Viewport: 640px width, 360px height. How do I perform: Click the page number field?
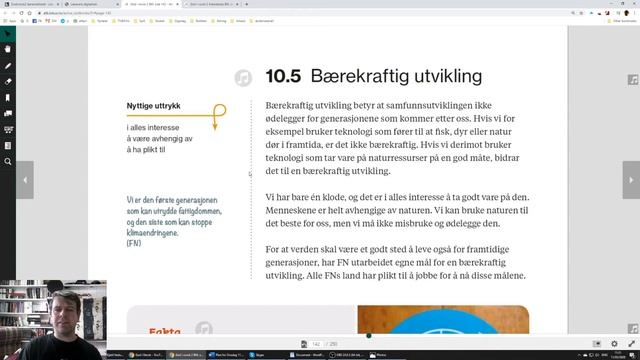[x=316, y=344]
